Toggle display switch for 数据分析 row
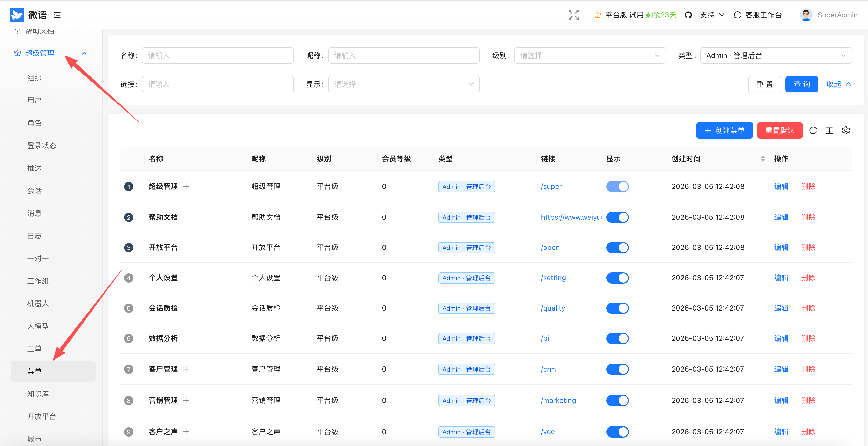 tap(617, 338)
